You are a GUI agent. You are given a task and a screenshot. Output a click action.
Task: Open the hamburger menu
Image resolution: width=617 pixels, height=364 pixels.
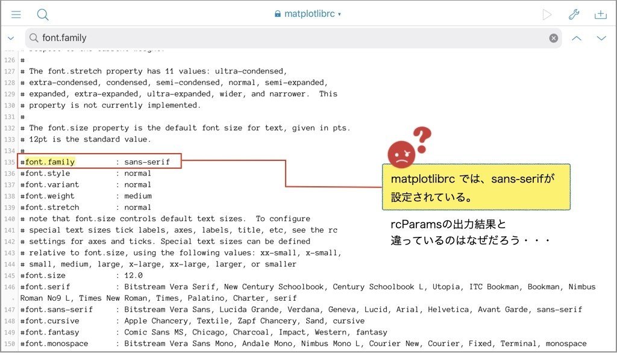(x=16, y=14)
